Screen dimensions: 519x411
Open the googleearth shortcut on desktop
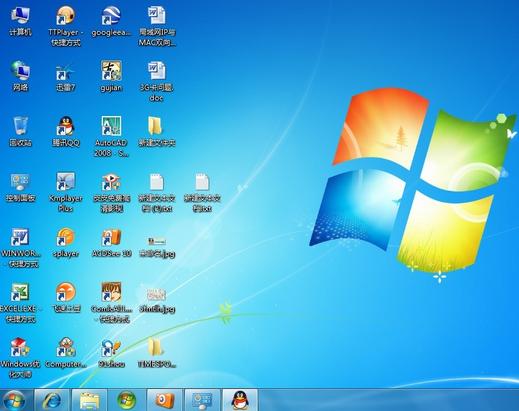pyautogui.click(x=111, y=22)
